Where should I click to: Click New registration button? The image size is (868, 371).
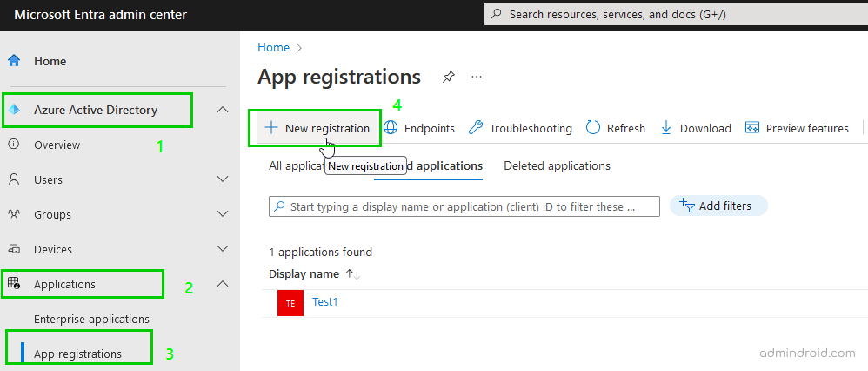[x=317, y=128]
